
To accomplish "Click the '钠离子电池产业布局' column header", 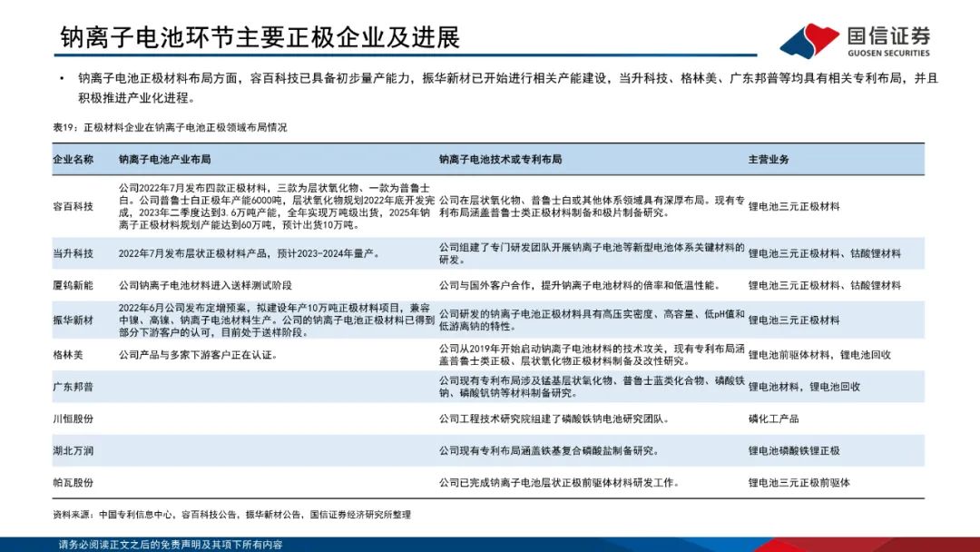I will [x=164, y=160].
